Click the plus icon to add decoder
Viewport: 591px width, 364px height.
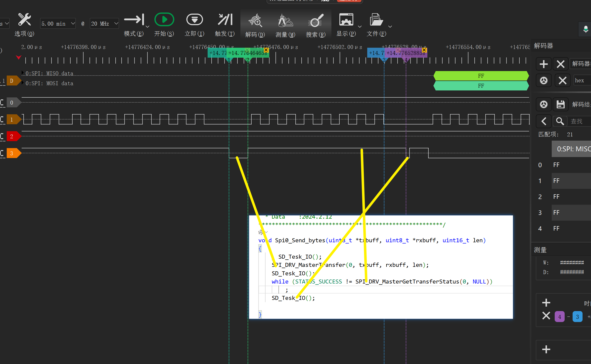click(544, 64)
